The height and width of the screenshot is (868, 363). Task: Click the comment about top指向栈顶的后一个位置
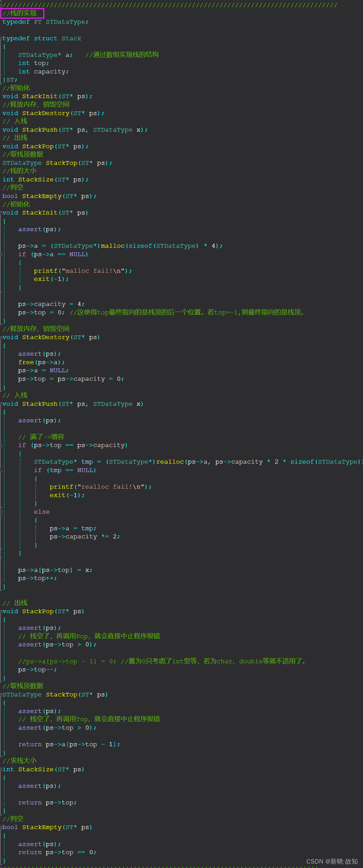[x=188, y=313]
